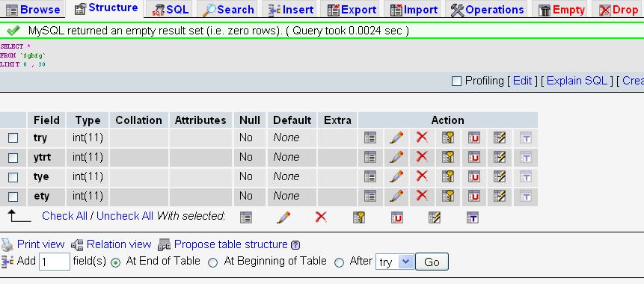
Task: Add index to tye field
Action: pyautogui.click(x=500, y=176)
